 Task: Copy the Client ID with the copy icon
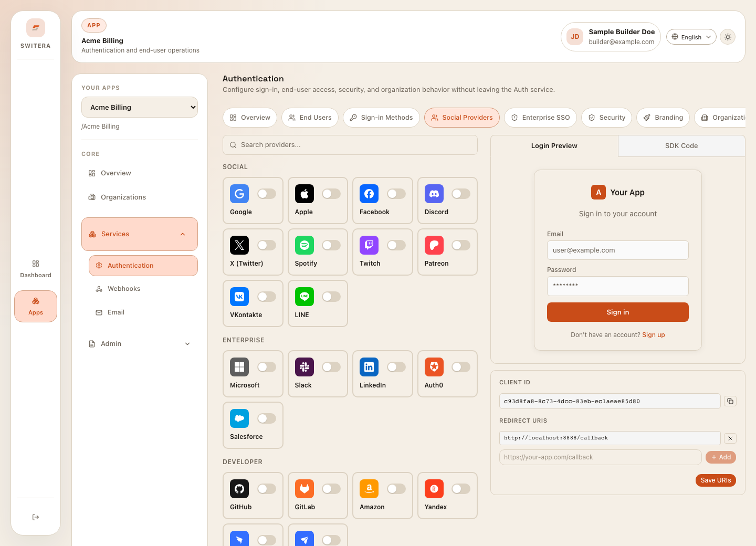click(730, 401)
